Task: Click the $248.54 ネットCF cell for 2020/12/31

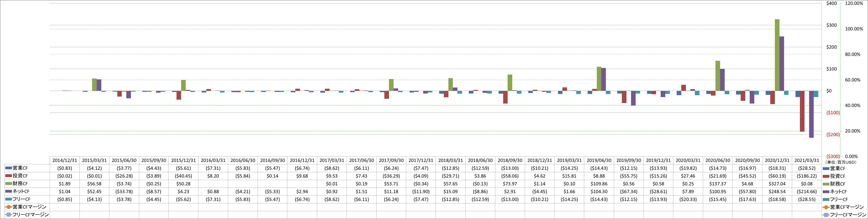Action: pos(777,191)
